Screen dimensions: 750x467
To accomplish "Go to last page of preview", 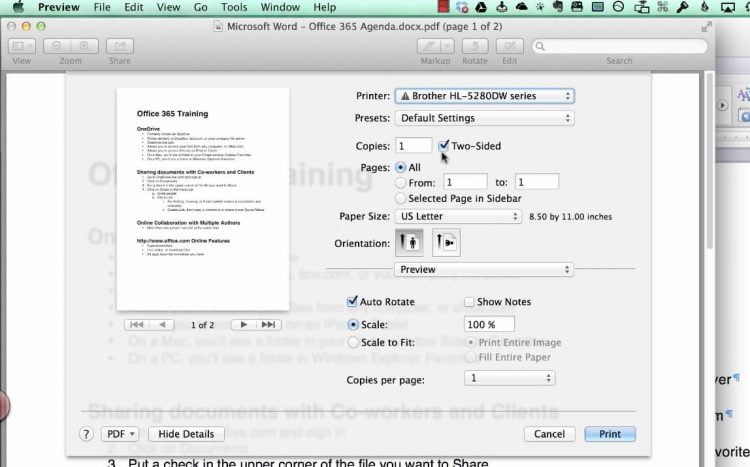I will coord(269,325).
